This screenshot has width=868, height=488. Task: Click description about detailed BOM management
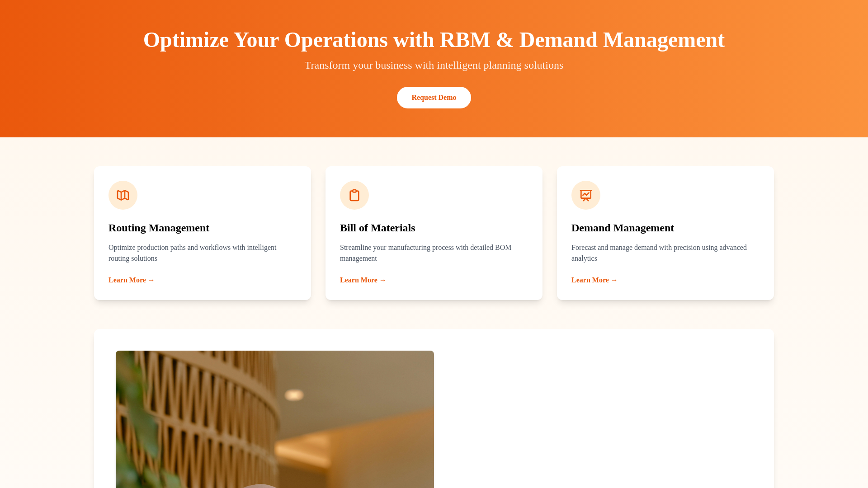coord(426,253)
